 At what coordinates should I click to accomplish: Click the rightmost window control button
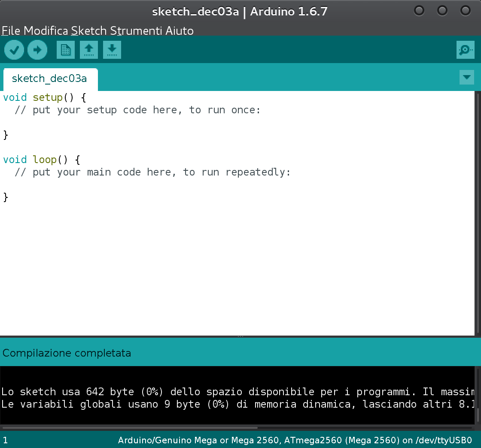pyautogui.click(x=466, y=11)
